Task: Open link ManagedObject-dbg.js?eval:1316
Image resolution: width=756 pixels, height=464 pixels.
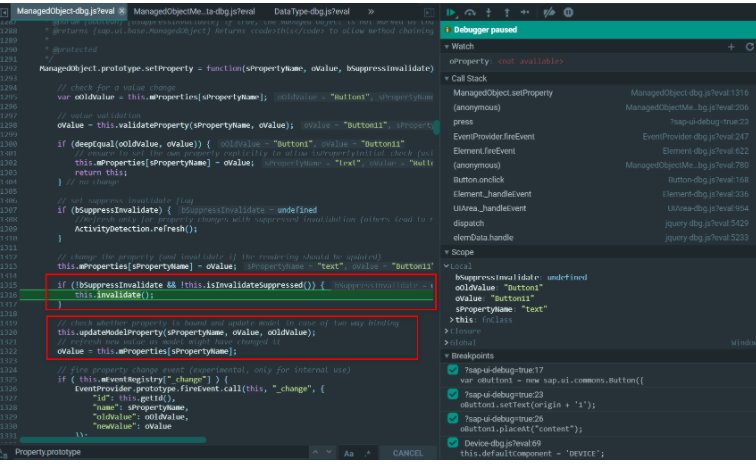Action: (689, 93)
